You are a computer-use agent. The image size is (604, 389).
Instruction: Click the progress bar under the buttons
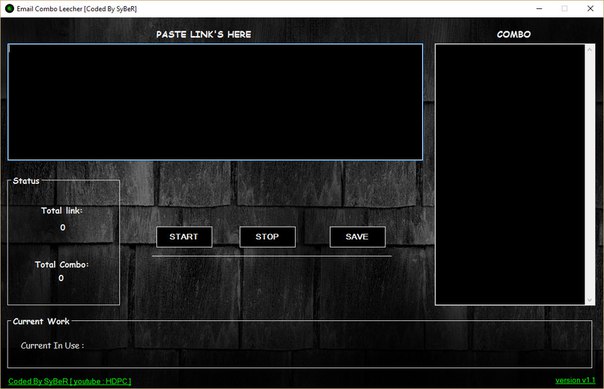[272, 256]
